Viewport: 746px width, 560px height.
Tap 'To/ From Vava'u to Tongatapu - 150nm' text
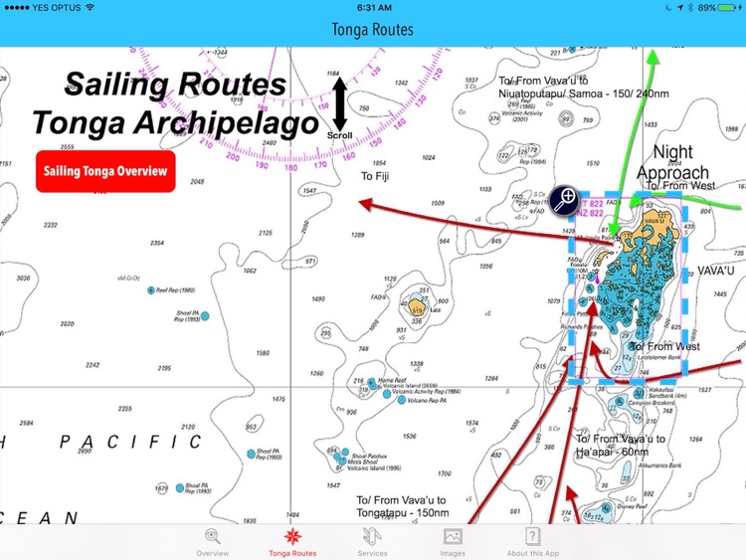[403, 506]
